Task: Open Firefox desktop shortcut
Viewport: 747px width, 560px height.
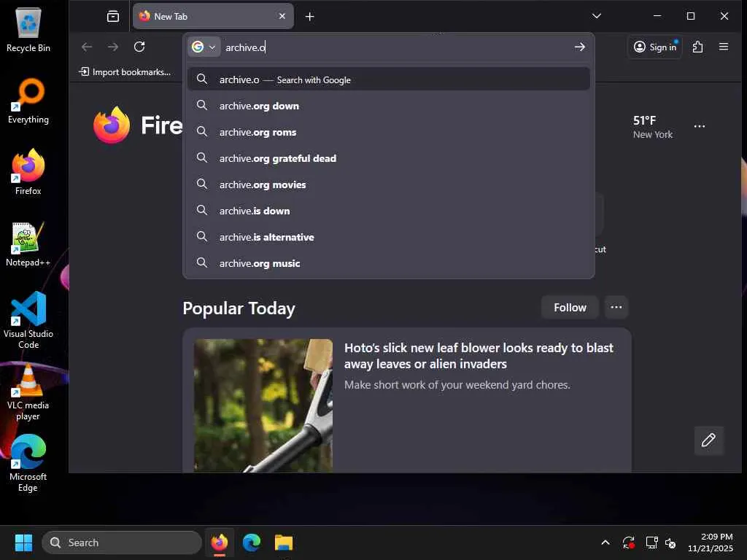Action: pyautogui.click(x=28, y=172)
